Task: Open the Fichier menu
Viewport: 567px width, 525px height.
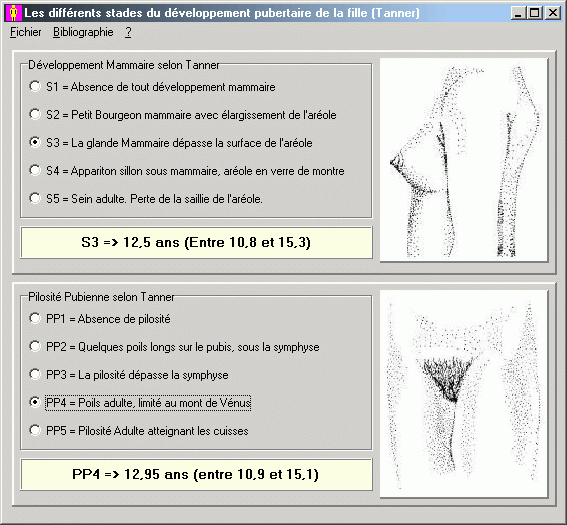Action: [x=25, y=32]
